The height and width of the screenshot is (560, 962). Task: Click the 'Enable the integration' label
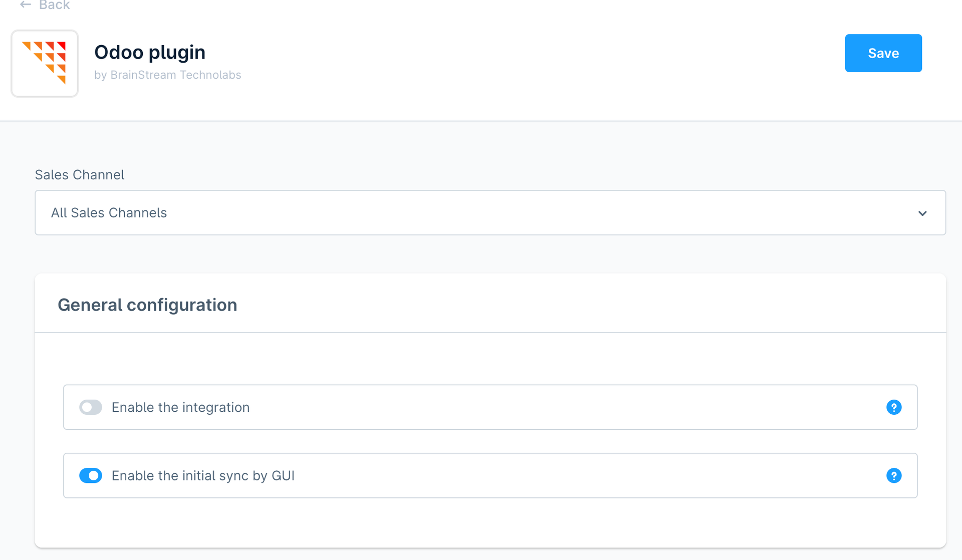180,407
